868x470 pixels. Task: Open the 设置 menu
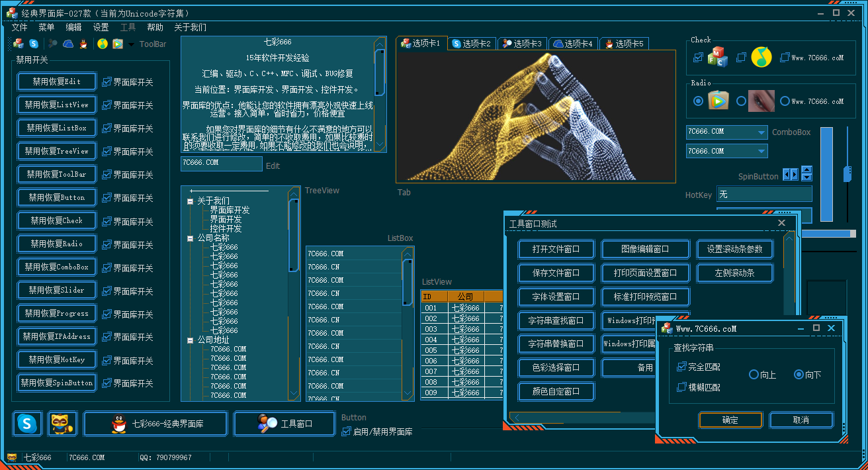coord(101,27)
